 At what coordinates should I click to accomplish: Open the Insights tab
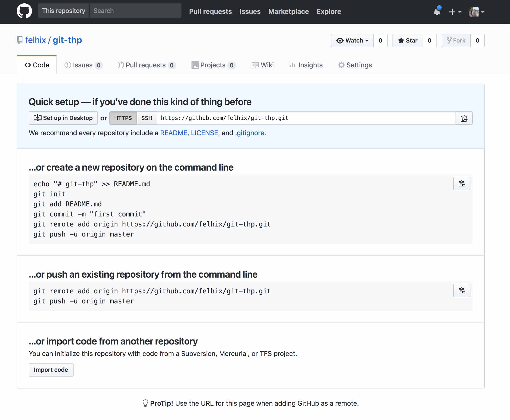click(x=306, y=65)
